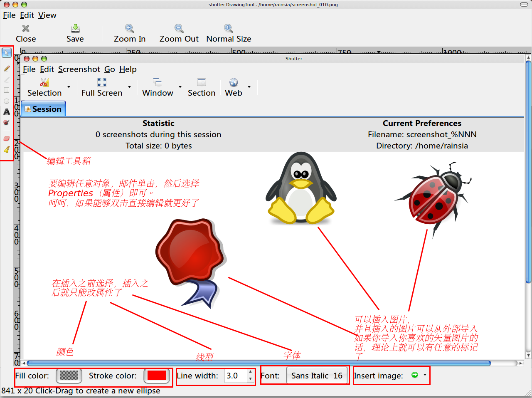532x398 pixels.
Task: Open the DrawingTool Edit menu
Action: click(27, 15)
